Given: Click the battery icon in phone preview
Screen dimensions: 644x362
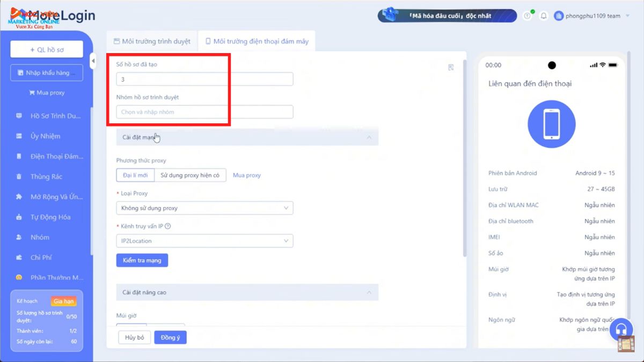Looking at the screenshot, I should coord(613,65).
